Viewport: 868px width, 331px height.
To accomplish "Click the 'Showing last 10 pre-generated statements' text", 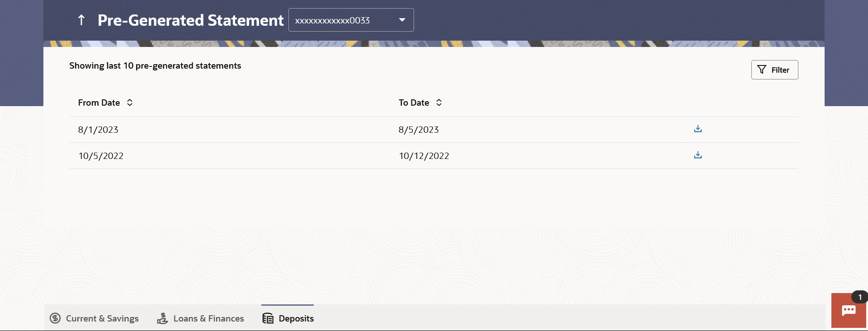I will pyautogui.click(x=155, y=66).
